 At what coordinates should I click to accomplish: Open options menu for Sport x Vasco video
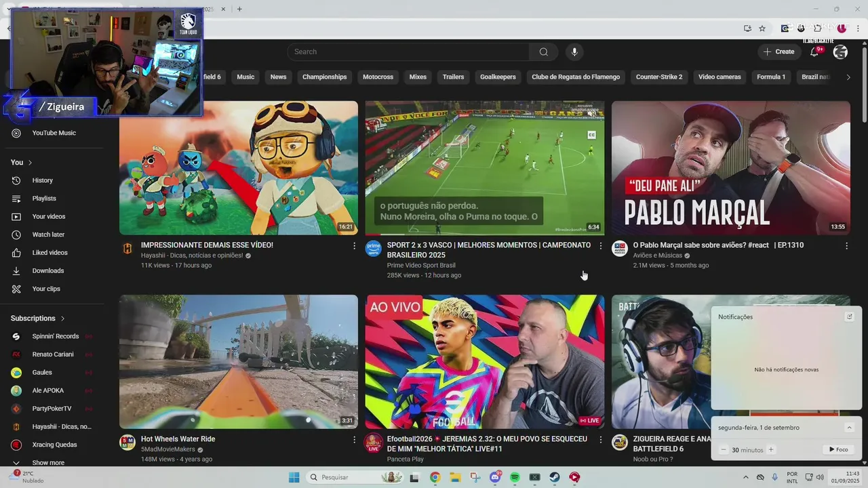(600, 246)
